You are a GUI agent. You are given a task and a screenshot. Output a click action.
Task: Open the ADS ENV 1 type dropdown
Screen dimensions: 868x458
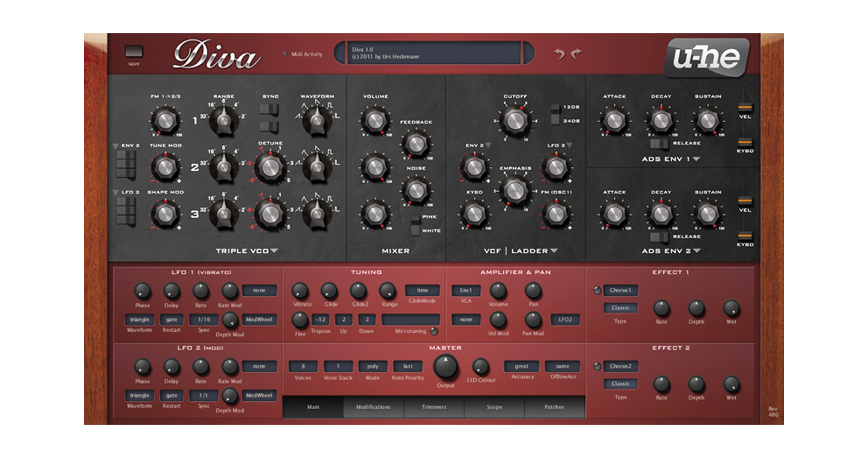pyautogui.click(x=696, y=159)
